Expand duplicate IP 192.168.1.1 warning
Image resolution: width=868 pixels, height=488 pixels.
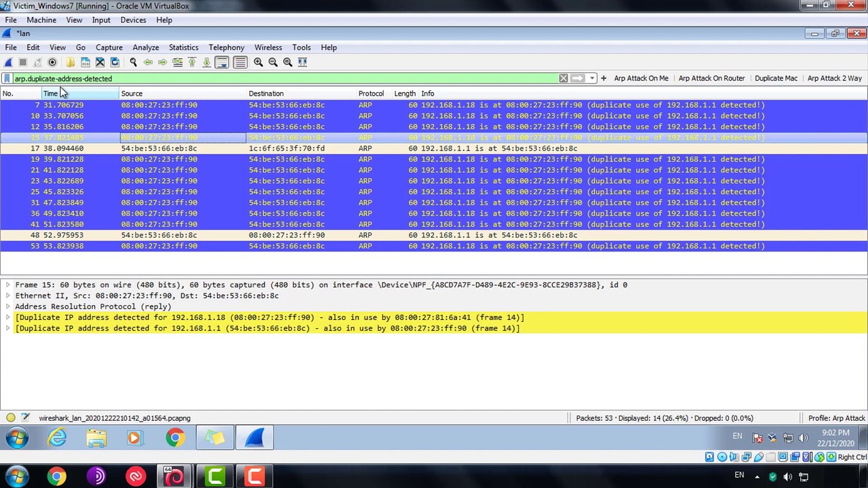click(7, 329)
